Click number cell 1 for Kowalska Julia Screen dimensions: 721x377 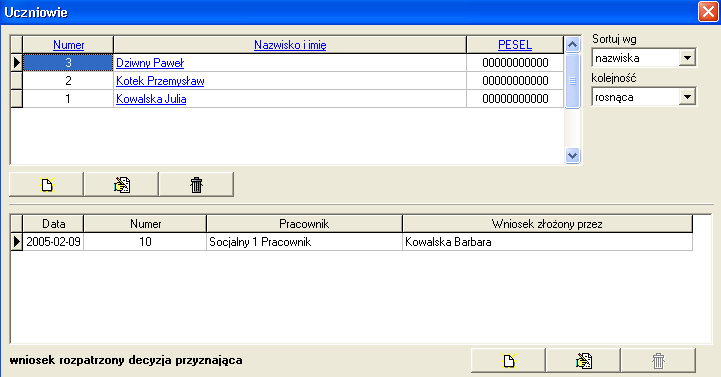68,99
